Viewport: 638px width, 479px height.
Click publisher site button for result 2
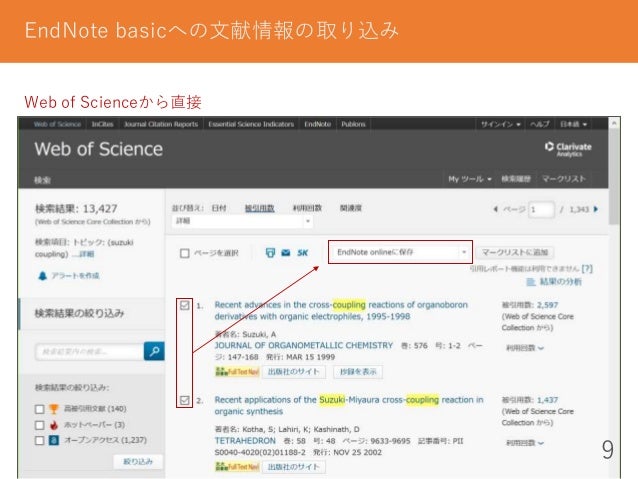[293, 467]
